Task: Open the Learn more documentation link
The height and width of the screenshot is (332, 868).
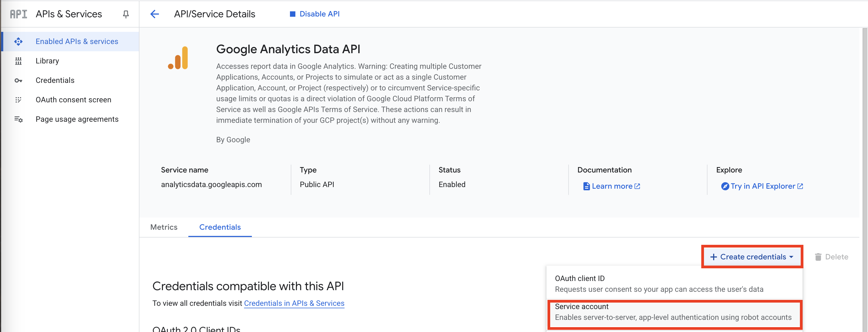Action: [612, 186]
